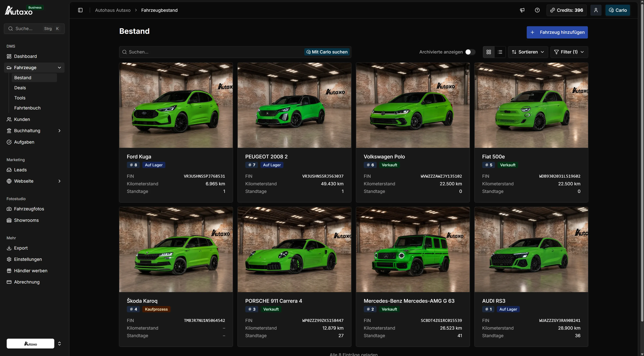The width and height of the screenshot is (644, 356).
Task: Open the Sortieren dropdown
Action: point(528,52)
